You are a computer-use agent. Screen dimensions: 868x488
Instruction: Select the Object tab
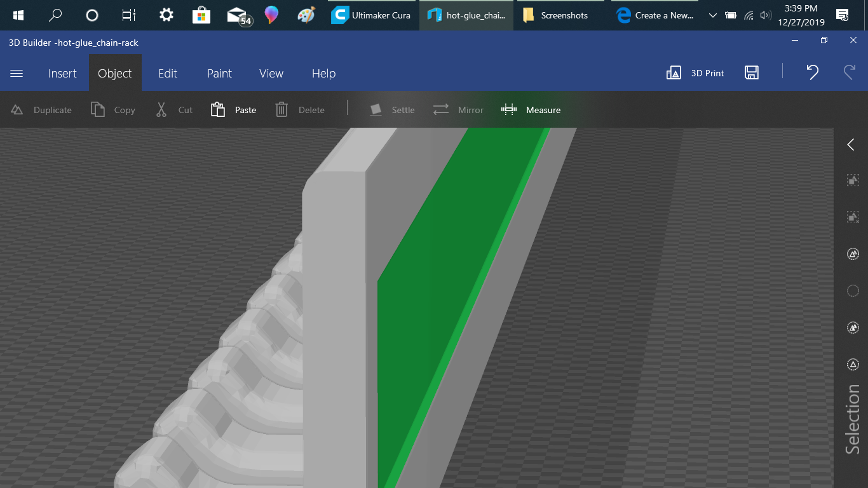(115, 73)
